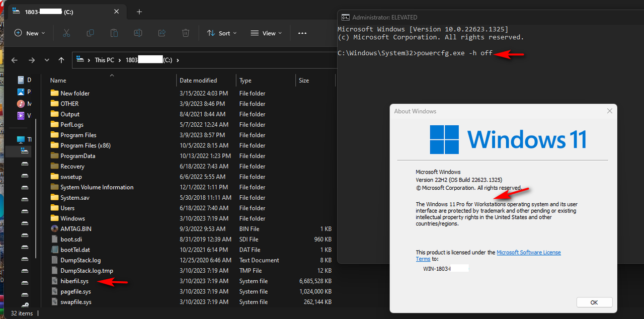Select the Program Files (x86) folder
The image size is (644, 319).
pyautogui.click(x=86, y=145)
